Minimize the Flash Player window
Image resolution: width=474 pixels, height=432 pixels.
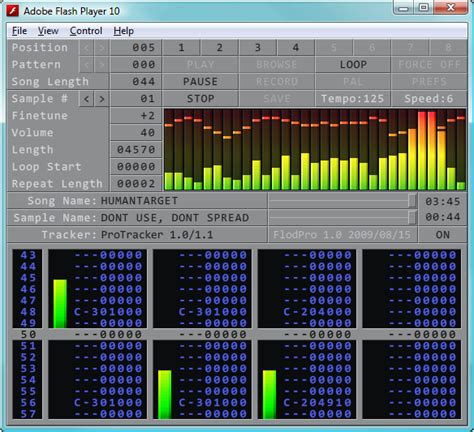(x=403, y=8)
